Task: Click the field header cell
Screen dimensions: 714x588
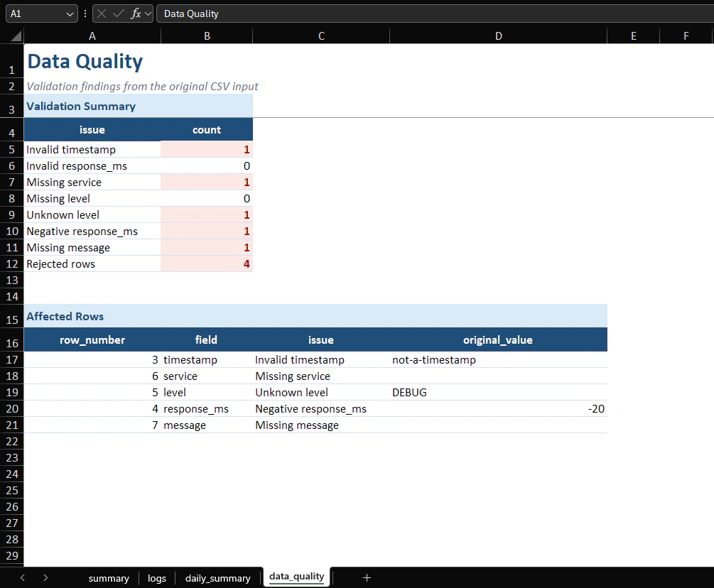Action: [x=207, y=339]
